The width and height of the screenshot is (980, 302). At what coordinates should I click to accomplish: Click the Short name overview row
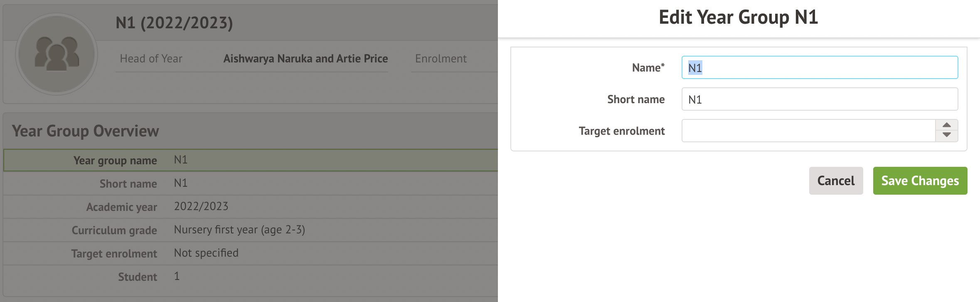click(x=250, y=183)
